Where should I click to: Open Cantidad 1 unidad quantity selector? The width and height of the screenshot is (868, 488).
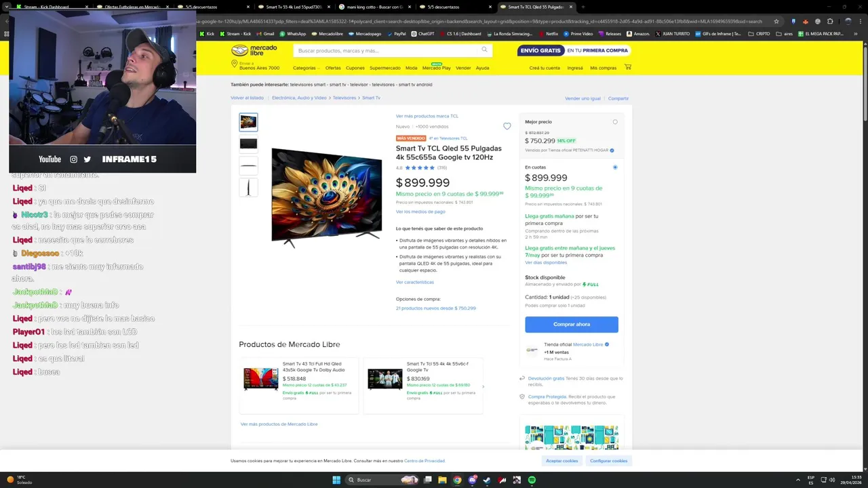(x=566, y=297)
